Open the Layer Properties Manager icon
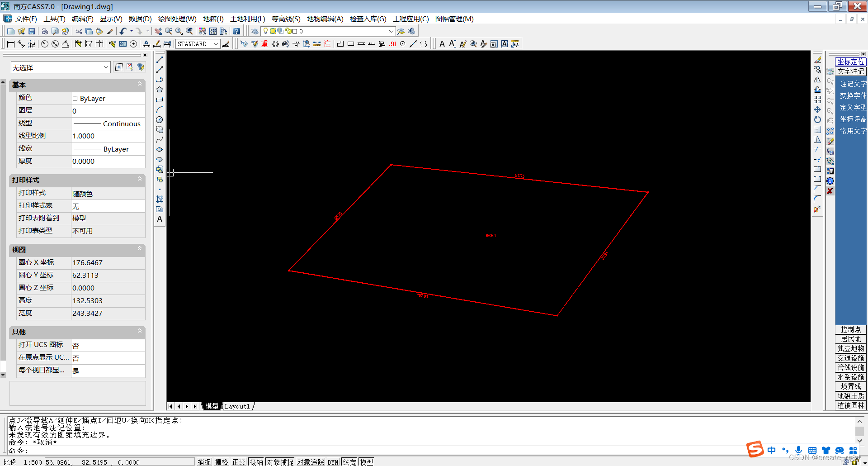The width and height of the screenshot is (868, 466). tap(255, 31)
